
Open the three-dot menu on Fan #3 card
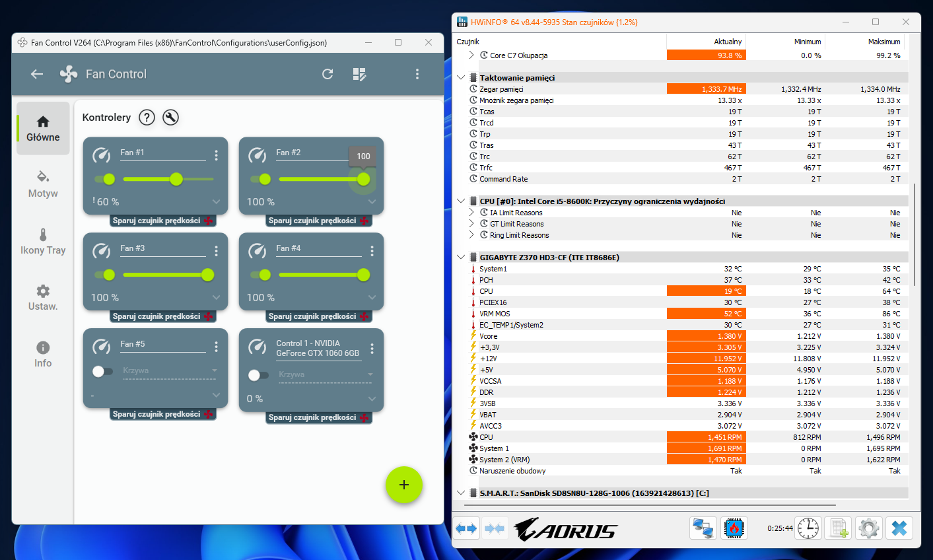click(216, 251)
